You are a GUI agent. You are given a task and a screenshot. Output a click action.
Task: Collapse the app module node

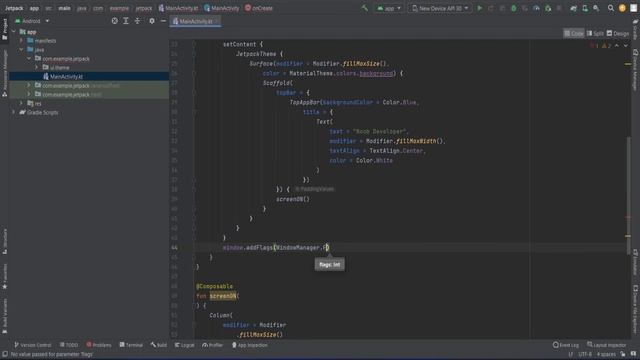pyautogui.click(x=14, y=32)
